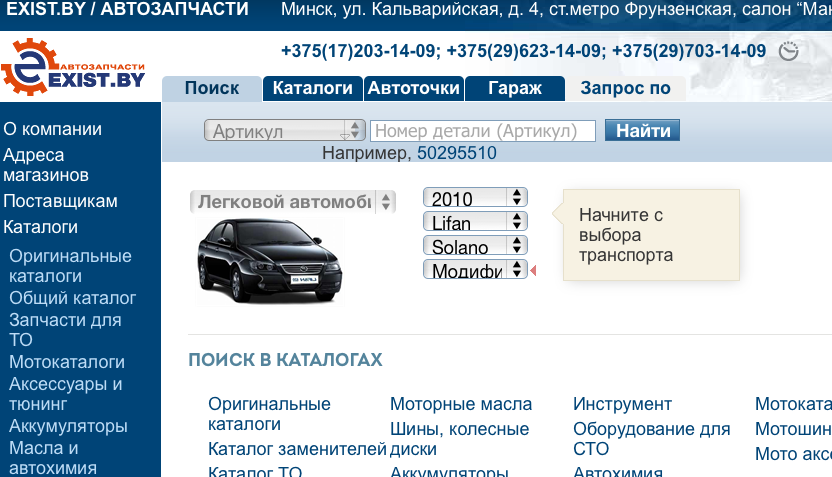
Task: Expand the Lifan make dropdown
Action: [x=475, y=222]
